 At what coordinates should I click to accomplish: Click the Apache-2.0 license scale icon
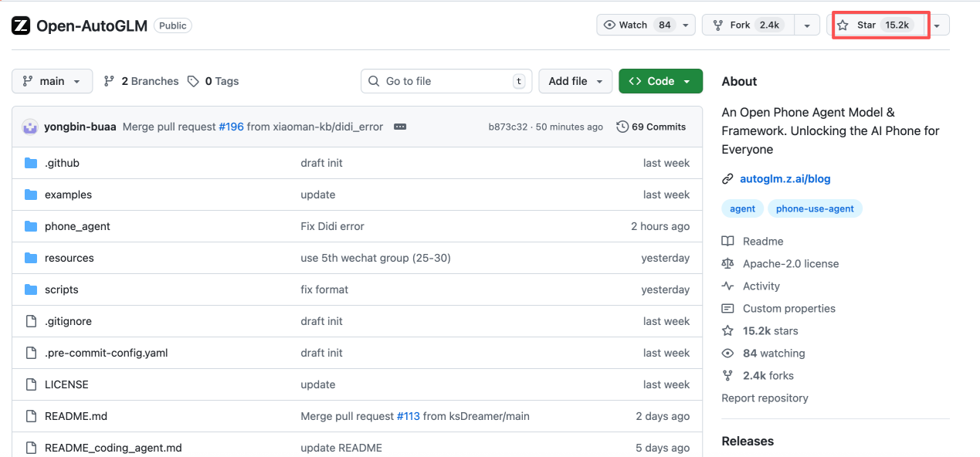tap(727, 263)
